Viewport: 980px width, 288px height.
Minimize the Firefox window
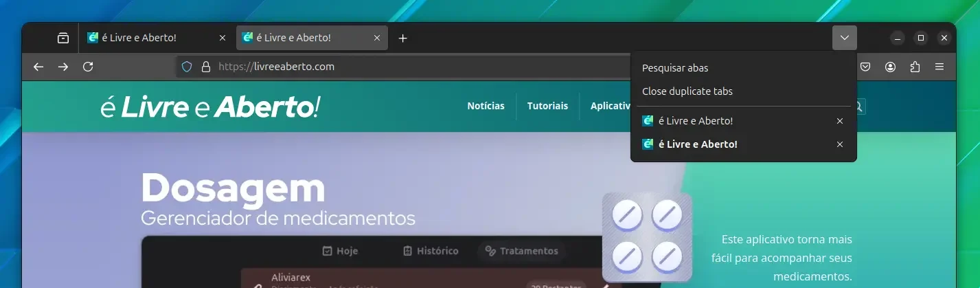coord(898,38)
